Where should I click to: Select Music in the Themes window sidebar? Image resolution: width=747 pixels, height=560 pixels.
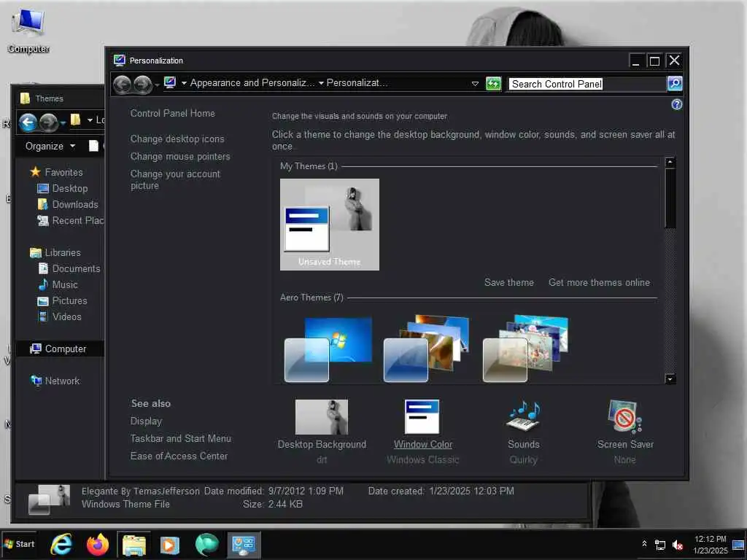pos(57,285)
